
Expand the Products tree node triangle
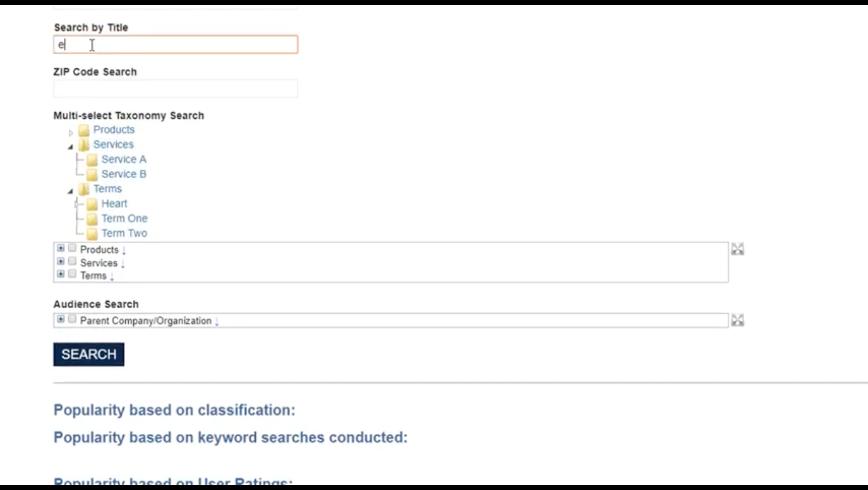[x=71, y=133]
